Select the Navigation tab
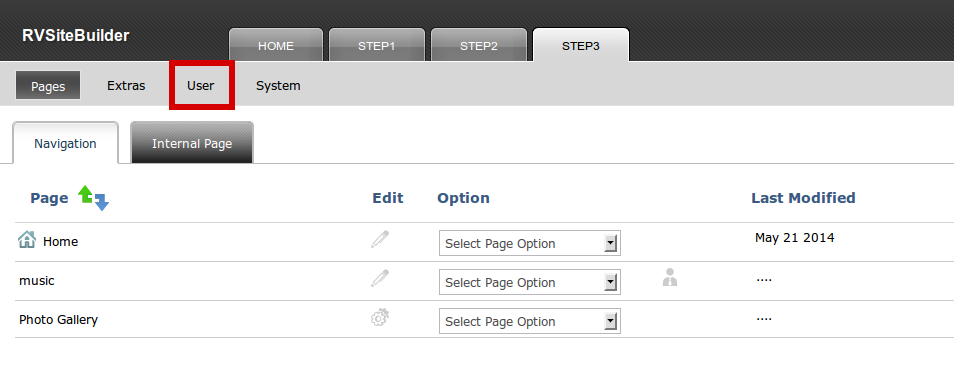 (x=65, y=143)
